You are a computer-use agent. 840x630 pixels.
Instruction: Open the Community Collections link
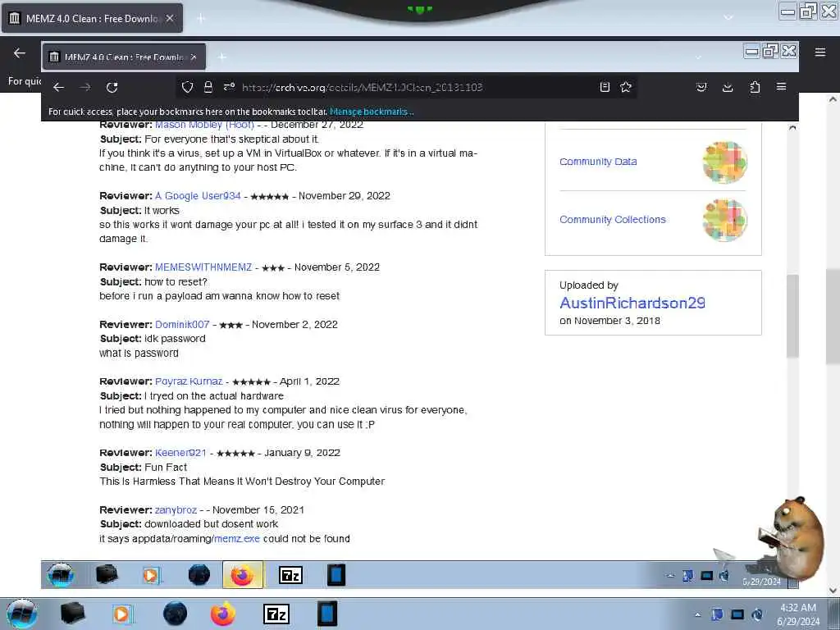tap(612, 220)
